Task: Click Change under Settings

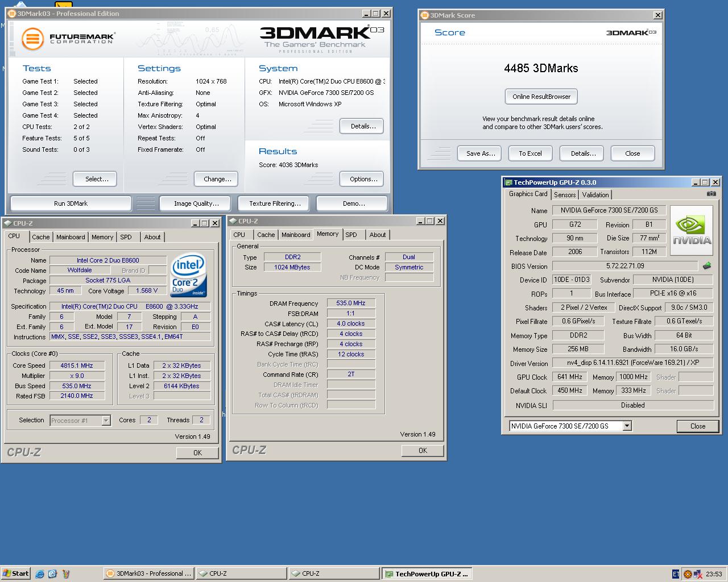Action: [x=217, y=179]
